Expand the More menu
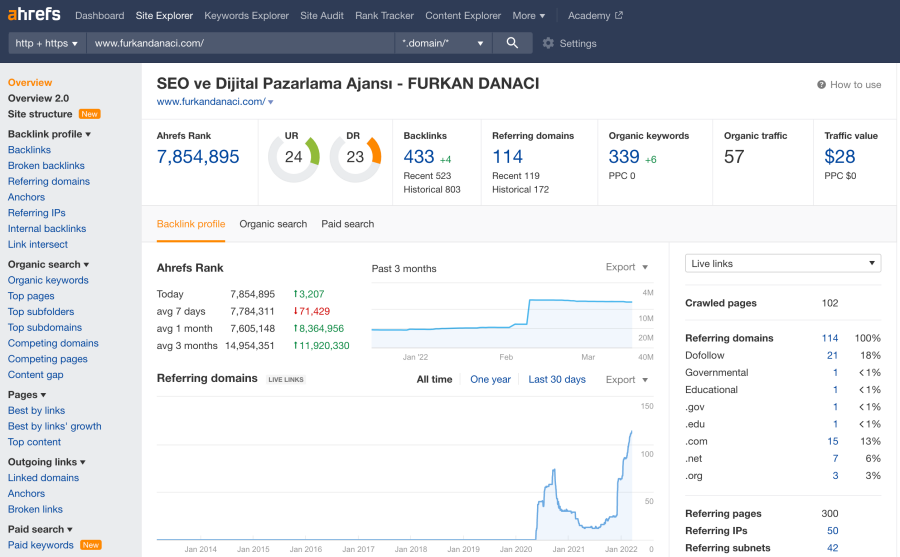This screenshot has height=557, width=900. (529, 16)
